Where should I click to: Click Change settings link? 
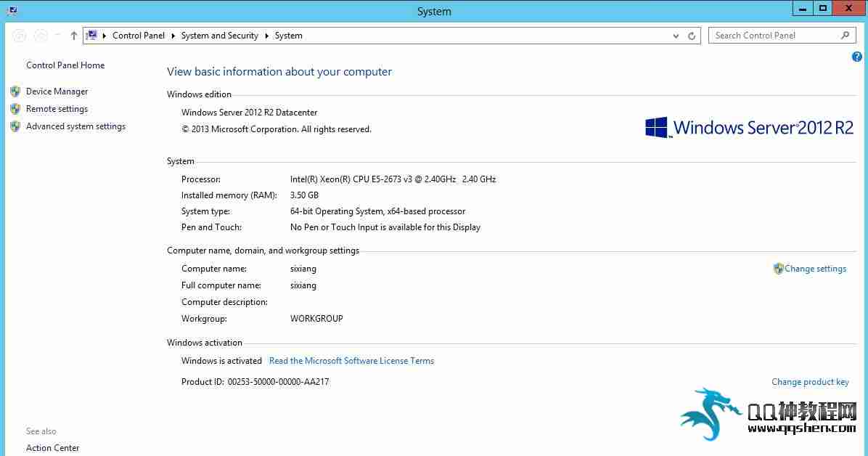(816, 269)
